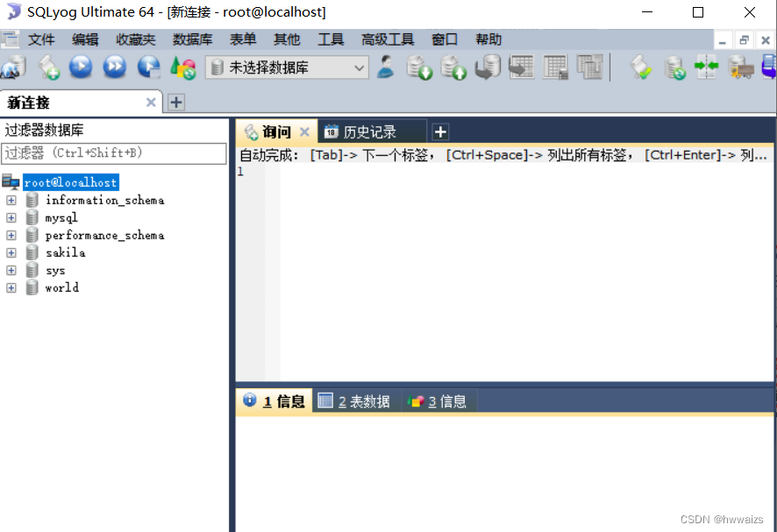Viewport: 777px width, 532px height.
Task: Close the inner MDI child window
Action: pyautogui.click(x=765, y=40)
